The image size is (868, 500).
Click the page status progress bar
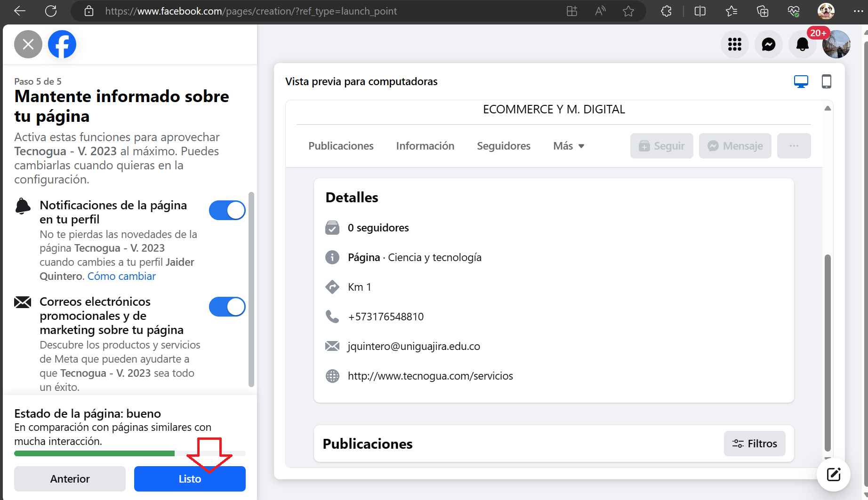click(x=129, y=453)
